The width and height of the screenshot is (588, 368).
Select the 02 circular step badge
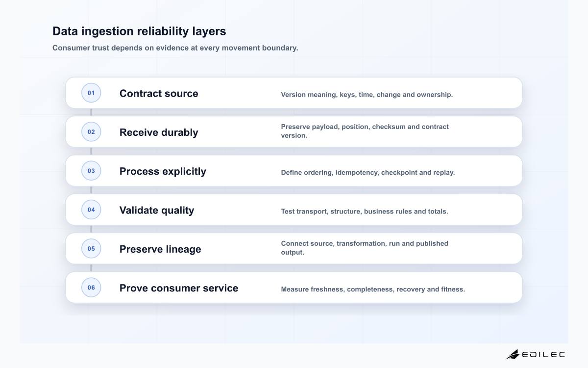tap(91, 131)
